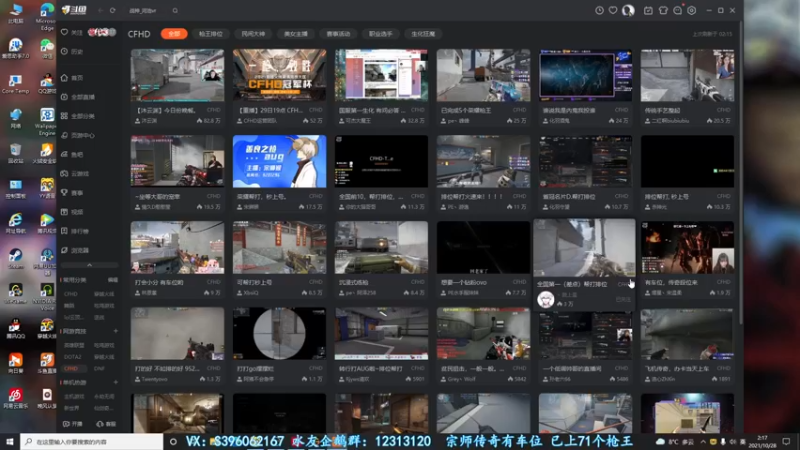Click streamer avatar on hovered card
800x450 pixels.
click(545, 299)
